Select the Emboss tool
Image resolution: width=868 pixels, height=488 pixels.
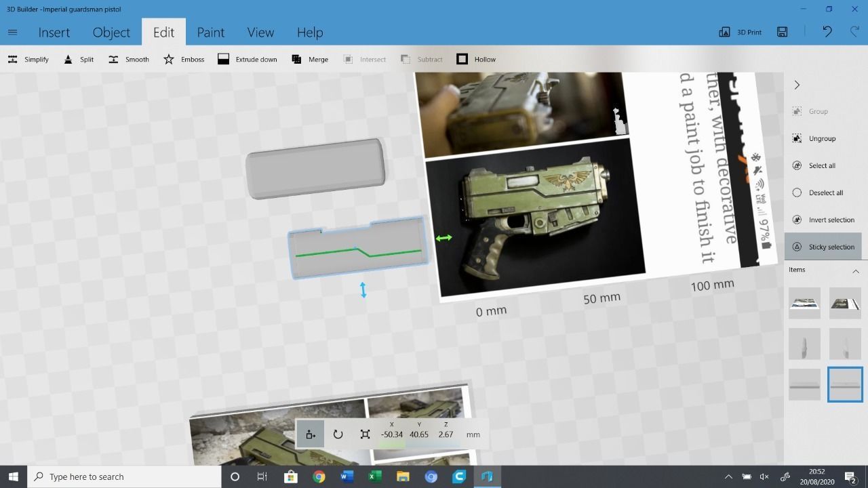(184, 59)
